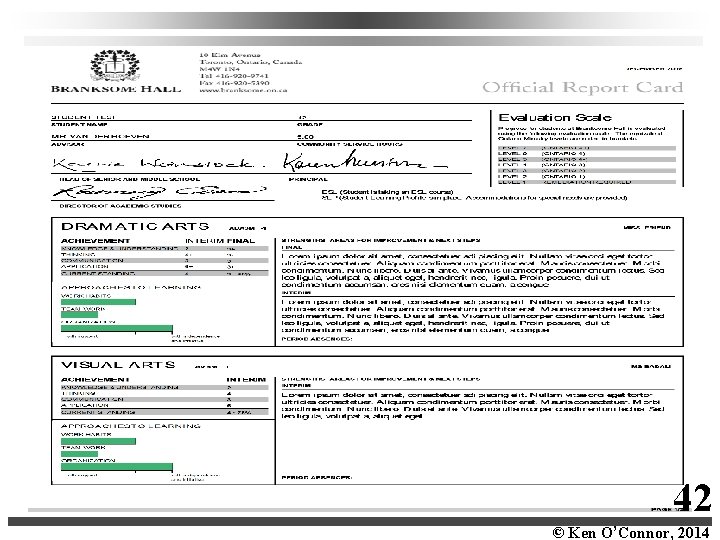Click the Work Habits green bar in Dramatic Arts

(x=98, y=302)
